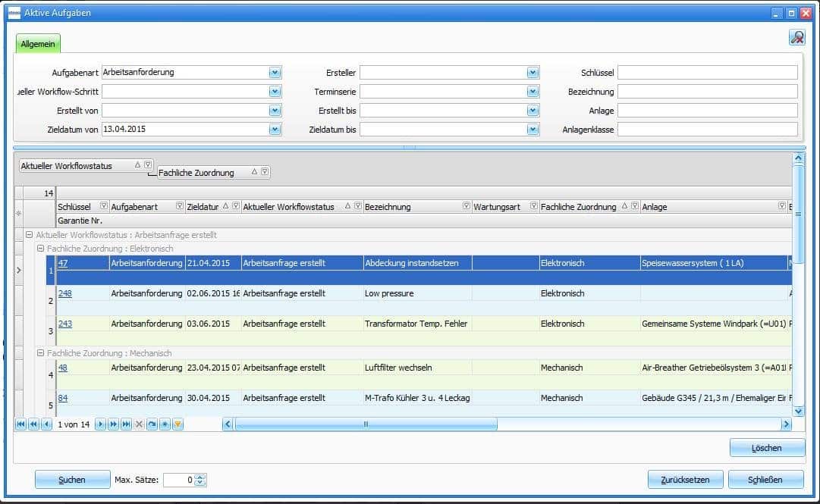
Task: Go to the previous record
Action: (x=46, y=424)
